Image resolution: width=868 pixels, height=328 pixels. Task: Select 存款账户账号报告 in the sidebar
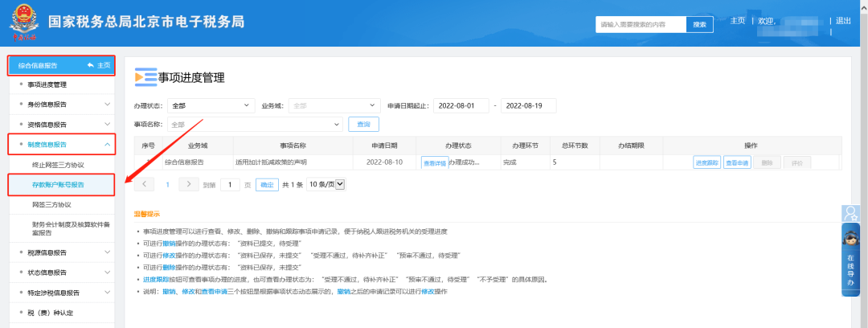(x=58, y=185)
